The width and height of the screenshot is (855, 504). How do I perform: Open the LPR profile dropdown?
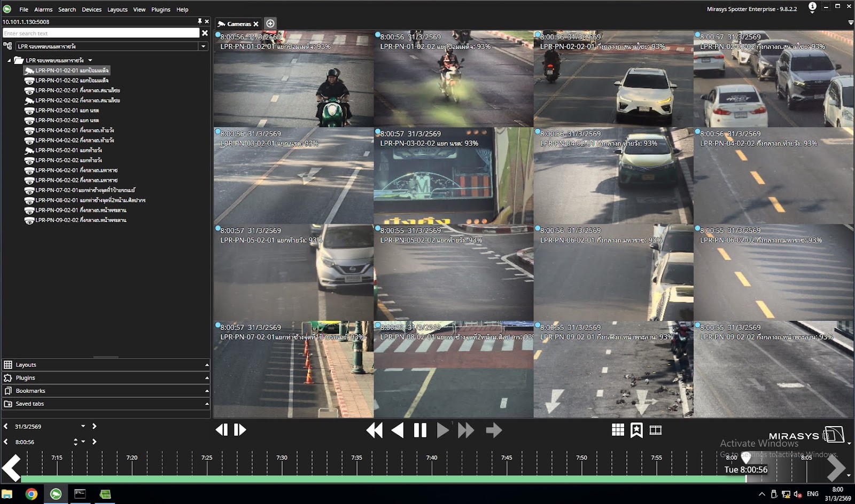(x=203, y=46)
